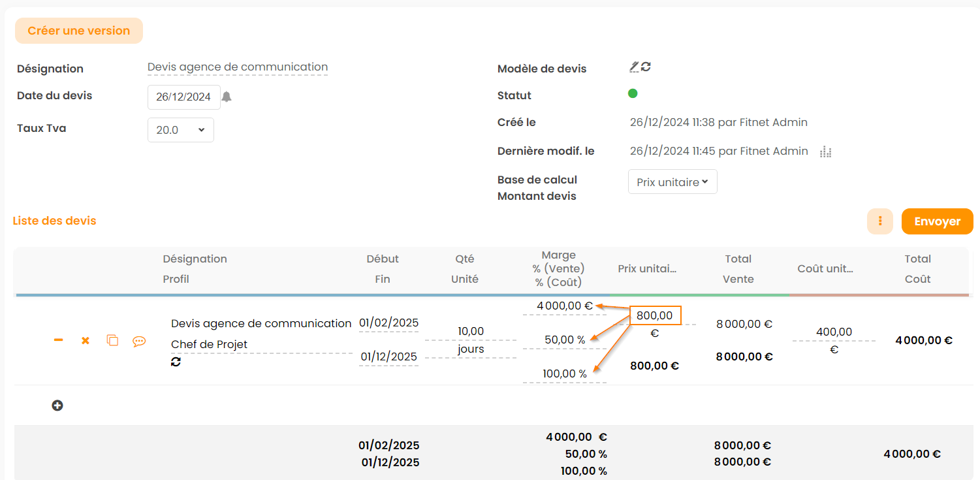This screenshot has width=980, height=480.
Task: Open the Base de calcul Prix unitaire dropdown
Action: tap(672, 182)
